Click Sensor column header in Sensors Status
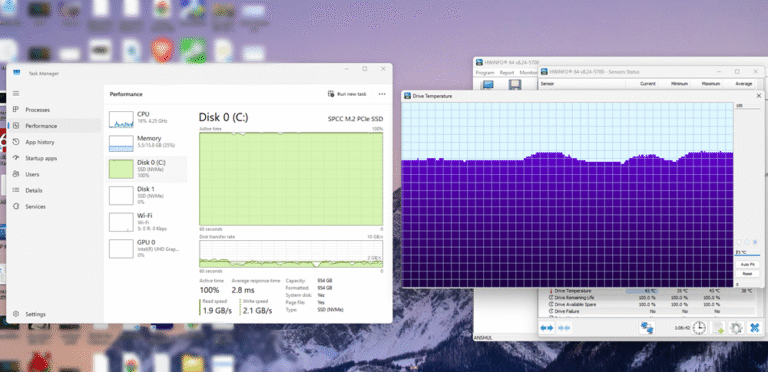768x372 pixels. [x=582, y=84]
